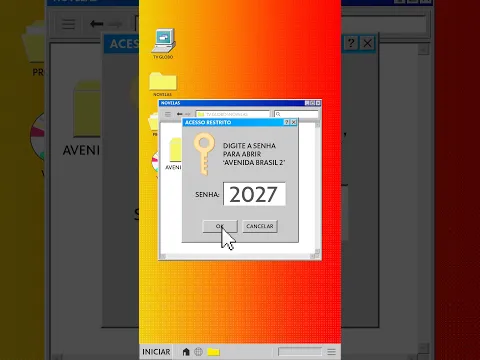The image size is (480, 360).
Task: Click the home icon on the taskbar
Action: tap(186, 352)
